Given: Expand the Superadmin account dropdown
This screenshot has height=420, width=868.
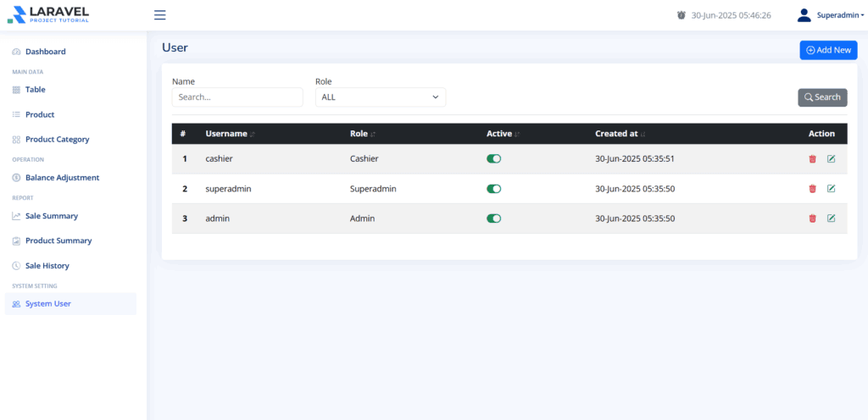Looking at the screenshot, I should (840, 15).
